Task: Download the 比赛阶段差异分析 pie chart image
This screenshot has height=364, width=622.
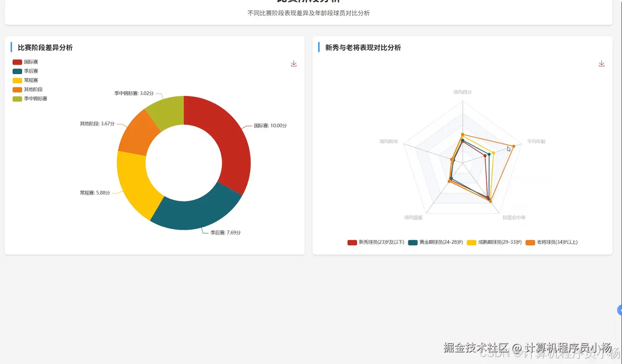Action: tap(294, 64)
